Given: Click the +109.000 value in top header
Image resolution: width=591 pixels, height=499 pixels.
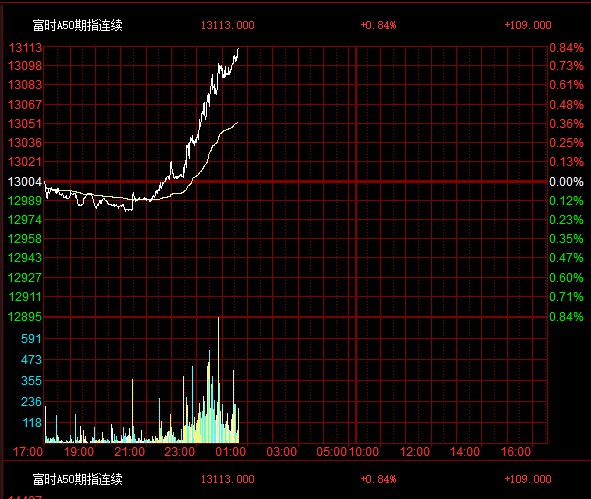Looking at the screenshot, I should point(528,25).
